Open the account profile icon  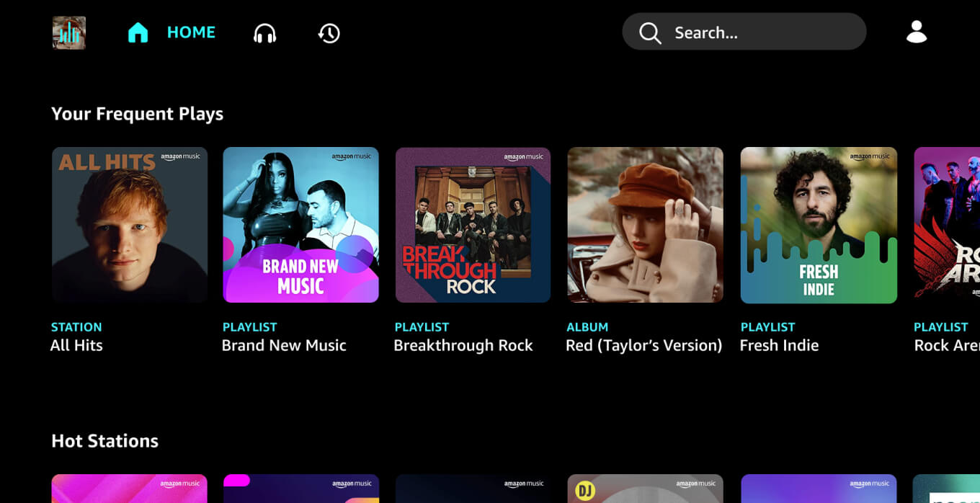coord(916,32)
